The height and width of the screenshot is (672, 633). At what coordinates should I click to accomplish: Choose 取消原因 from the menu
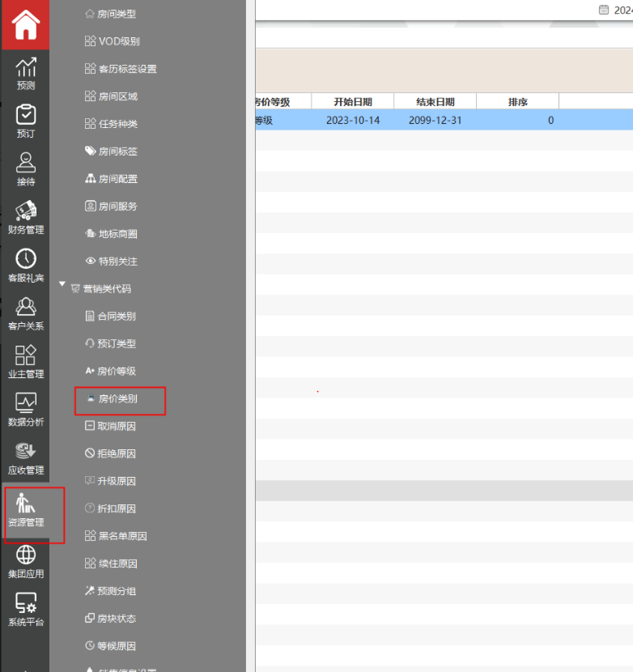coord(116,427)
